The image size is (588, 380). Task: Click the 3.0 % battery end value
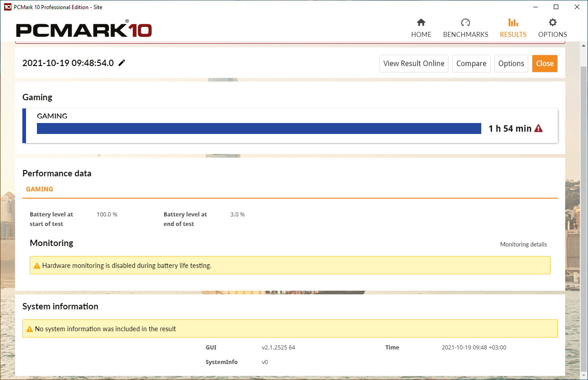pos(238,214)
